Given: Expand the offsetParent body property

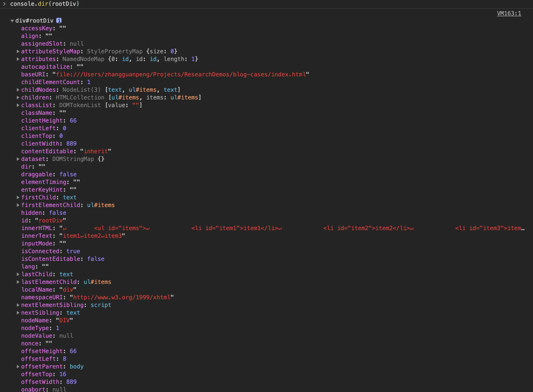Looking at the screenshot, I should (18, 366).
